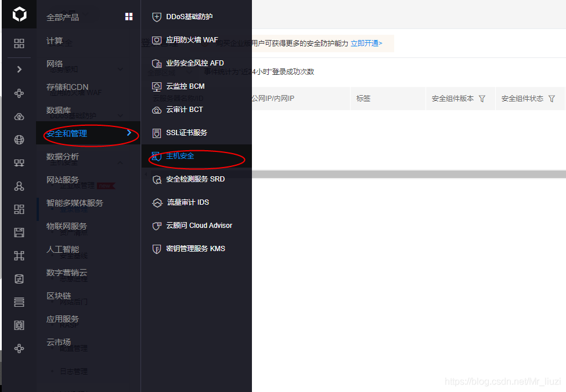
Task: Click the hexagon cloud logo in the sidebar
Action: click(19, 14)
